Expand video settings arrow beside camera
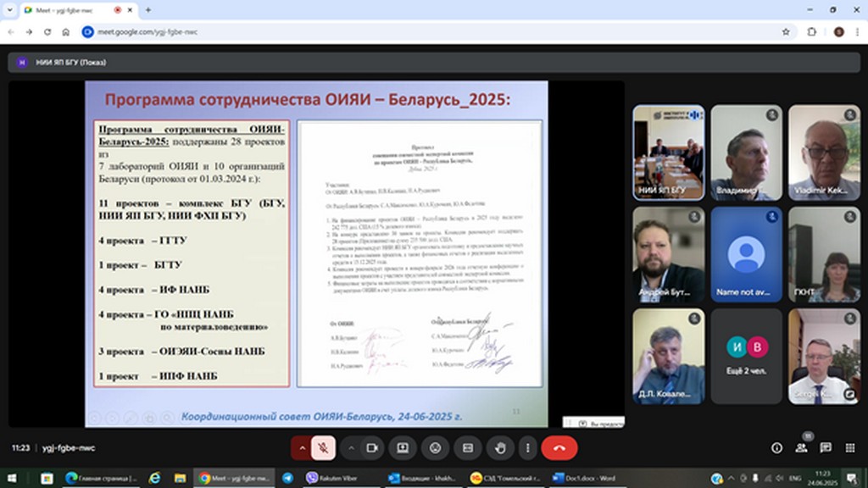Screen dimensions: 868x488 351,447
